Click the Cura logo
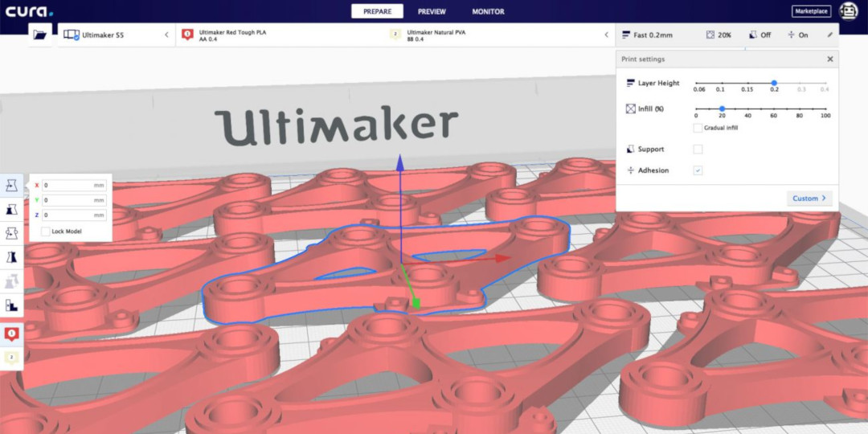The image size is (868, 434). (x=30, y=11)
